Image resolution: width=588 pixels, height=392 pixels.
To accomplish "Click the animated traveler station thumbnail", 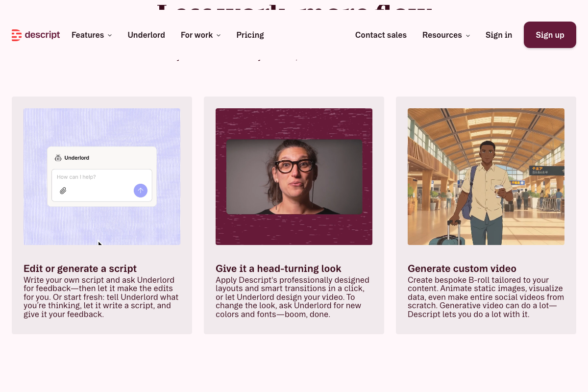I will coord(486,176).
